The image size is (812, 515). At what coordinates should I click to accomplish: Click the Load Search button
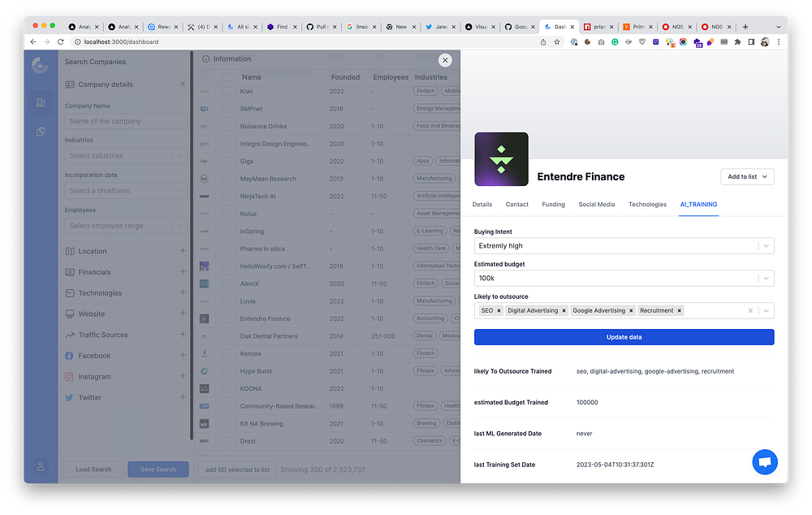click(93, 469)
